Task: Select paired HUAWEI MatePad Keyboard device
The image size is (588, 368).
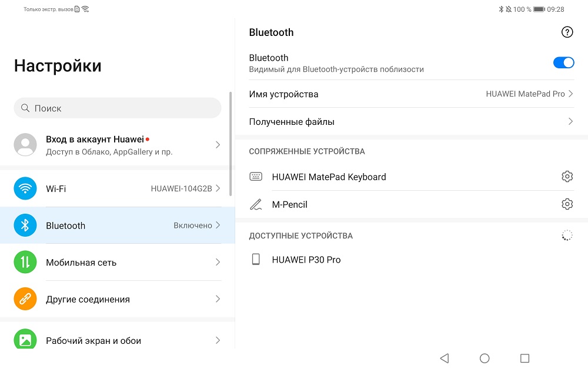Action: (412, 176)
